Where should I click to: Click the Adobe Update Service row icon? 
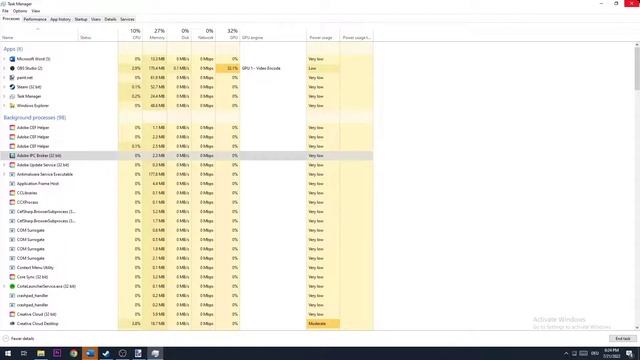pyautogui.click(x=12, y=165)
